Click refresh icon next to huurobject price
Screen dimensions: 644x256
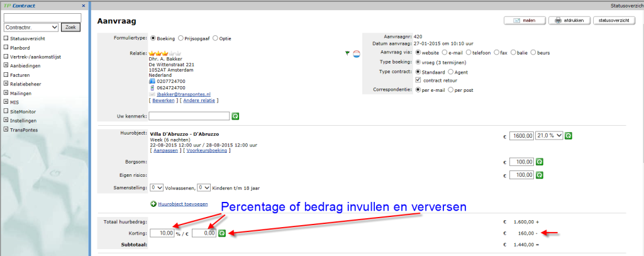pos(568,135)
